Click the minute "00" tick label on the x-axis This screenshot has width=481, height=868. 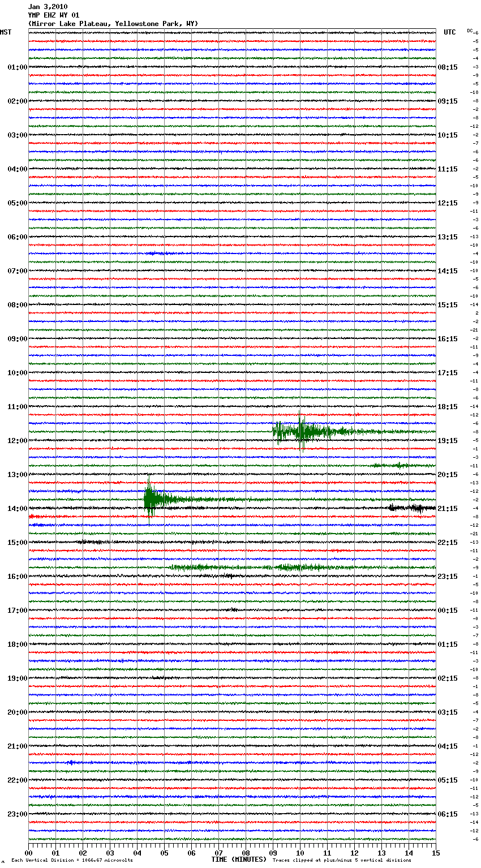28,853
